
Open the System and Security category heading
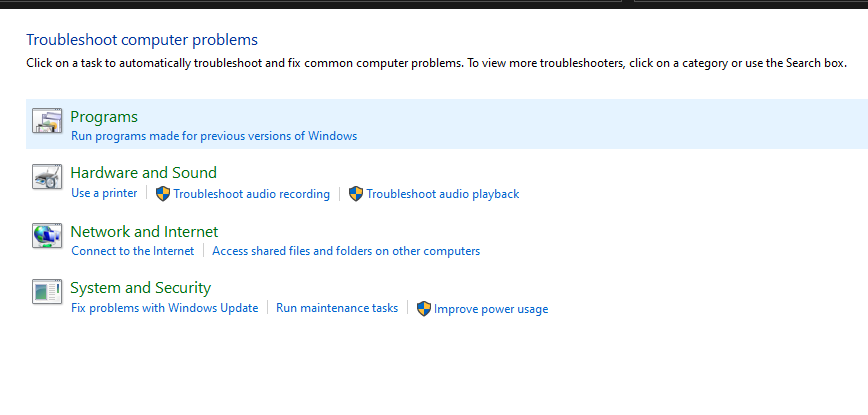tap(140, 288)
